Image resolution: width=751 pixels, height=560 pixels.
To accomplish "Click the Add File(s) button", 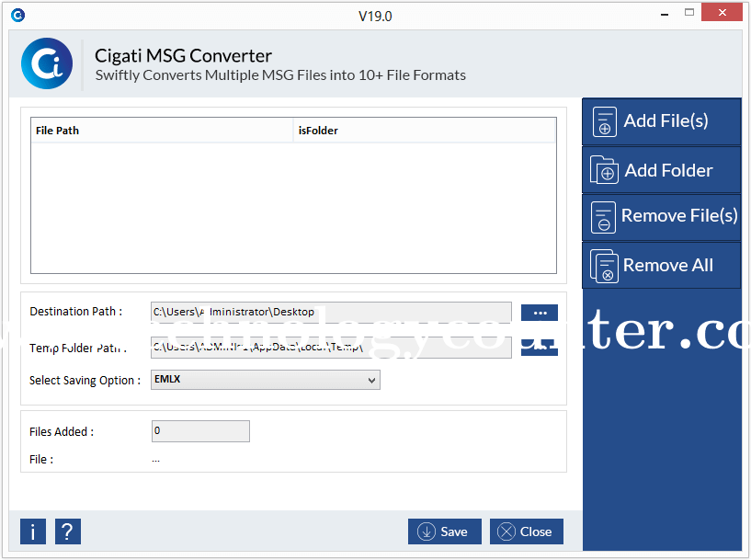I will click(662, 121).
